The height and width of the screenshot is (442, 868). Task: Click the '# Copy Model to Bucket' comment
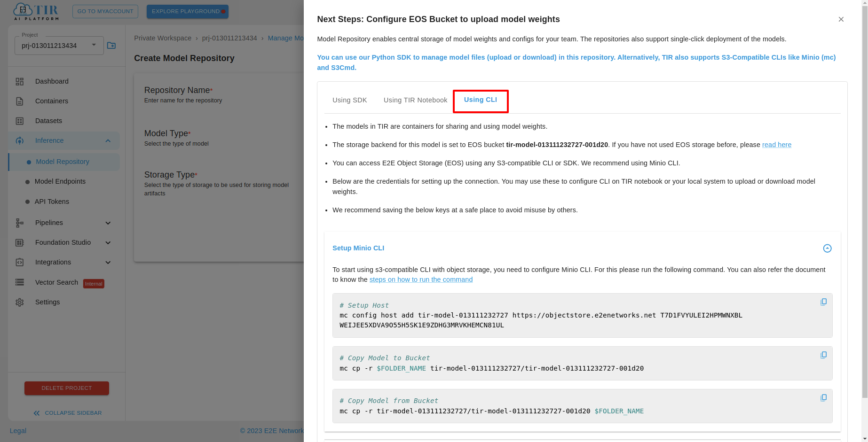pos(385,358)
